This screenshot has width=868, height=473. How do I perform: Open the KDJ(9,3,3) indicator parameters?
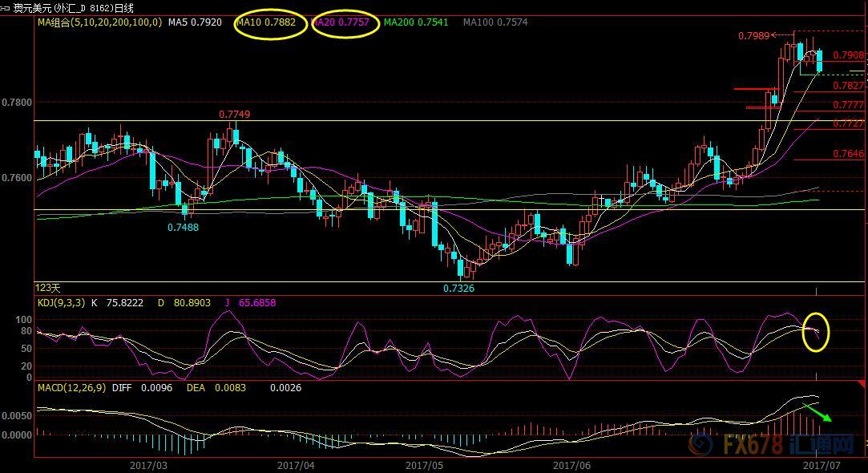(x=62, y=303)
